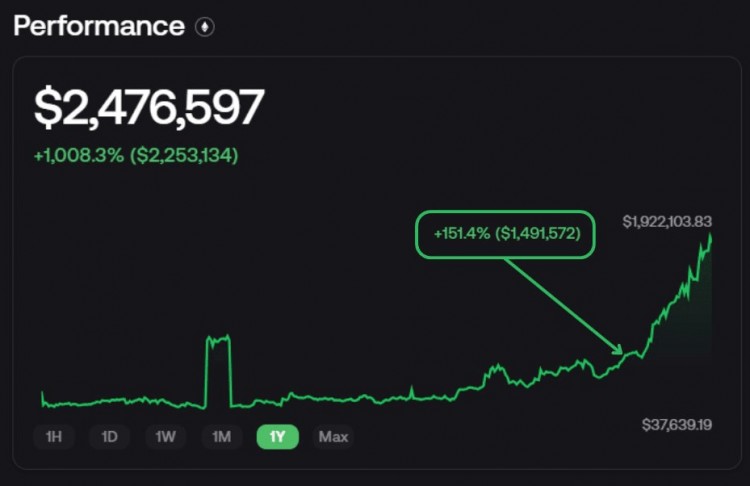Click the Performance heading

tap(99, 26)
